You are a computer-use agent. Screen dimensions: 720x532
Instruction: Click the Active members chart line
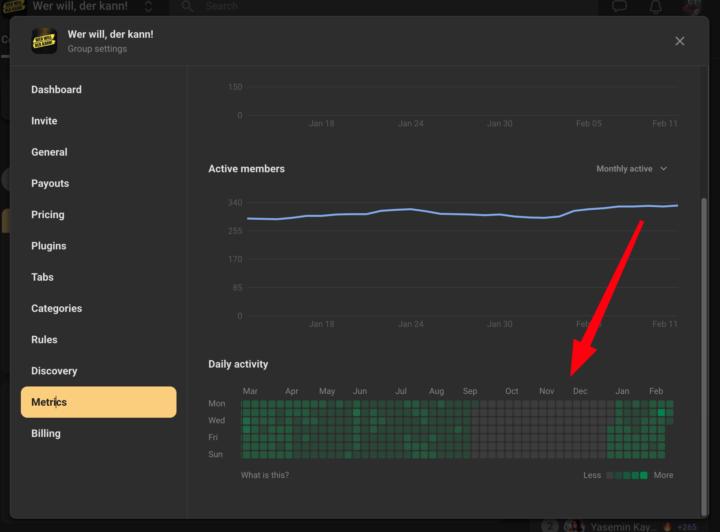[x=462, y=213]
